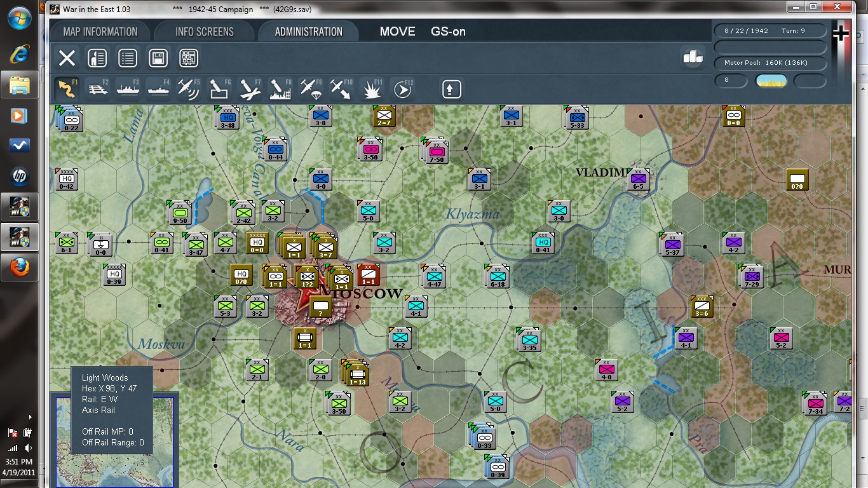Select the Rail movement (F2) icon
Screen dimensions: 868x488
coord(97,88)
